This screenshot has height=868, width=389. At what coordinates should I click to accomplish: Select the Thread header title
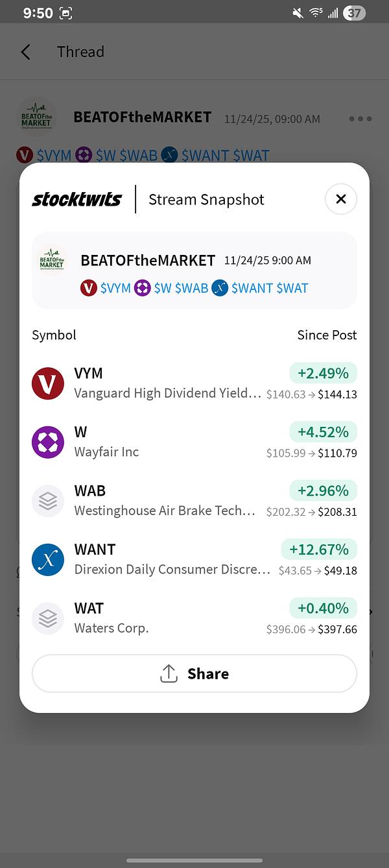click(80, 51)
